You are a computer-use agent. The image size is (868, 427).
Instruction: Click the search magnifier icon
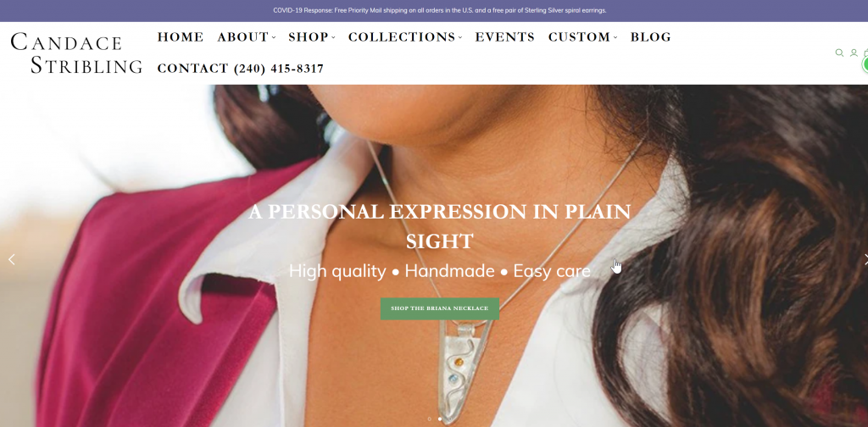point(839,53)
